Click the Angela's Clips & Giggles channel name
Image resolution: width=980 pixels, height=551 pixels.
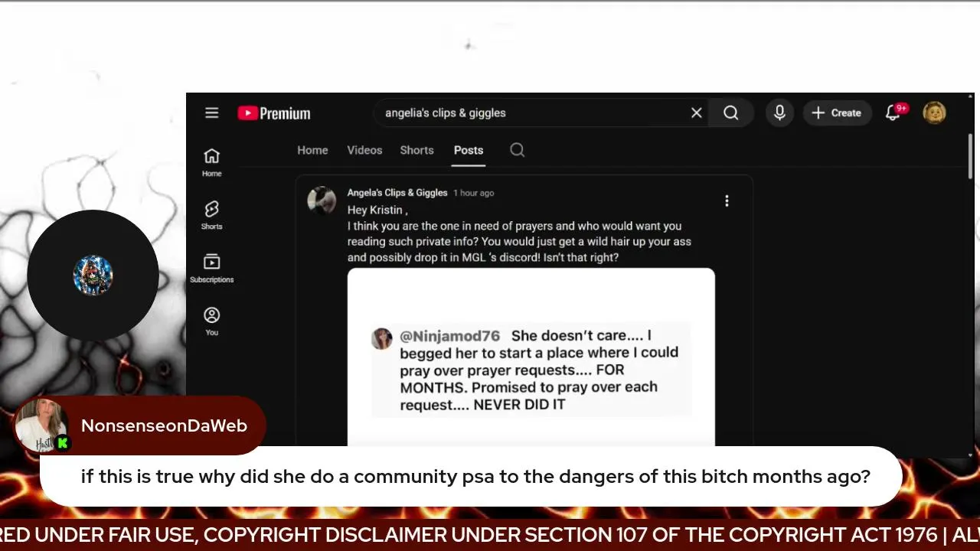point(397,193)
